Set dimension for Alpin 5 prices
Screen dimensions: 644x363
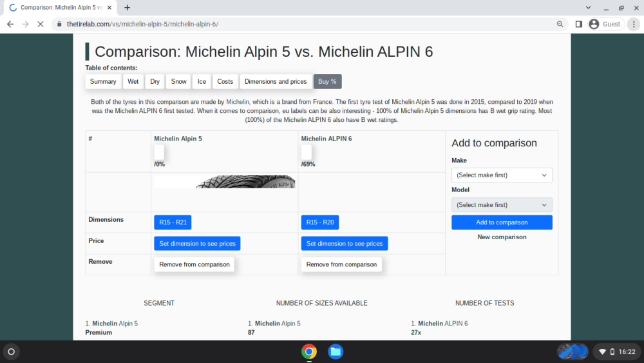(197, 243)
